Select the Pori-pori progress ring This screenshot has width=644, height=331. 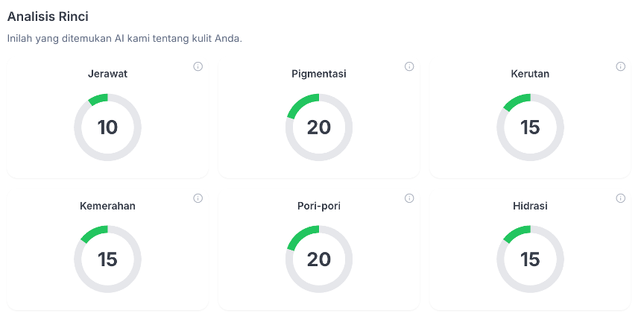tap(319, 259)
